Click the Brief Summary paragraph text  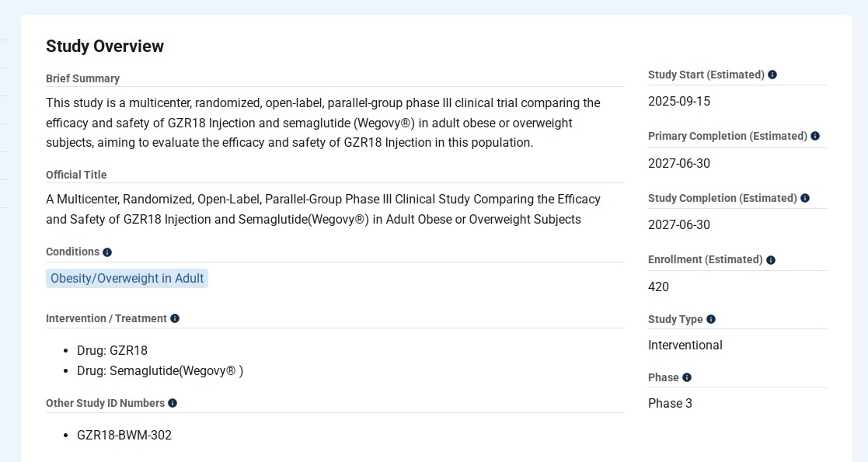(322, 123)
